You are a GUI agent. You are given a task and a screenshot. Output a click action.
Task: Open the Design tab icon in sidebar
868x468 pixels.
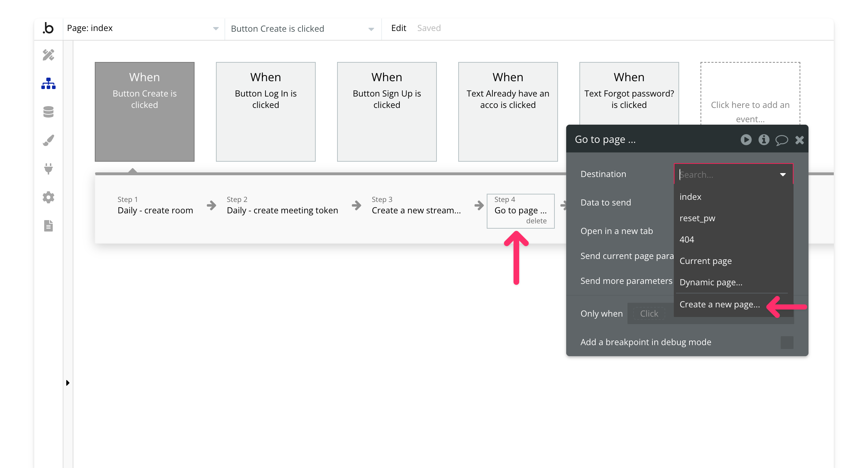tap(48, 55)
